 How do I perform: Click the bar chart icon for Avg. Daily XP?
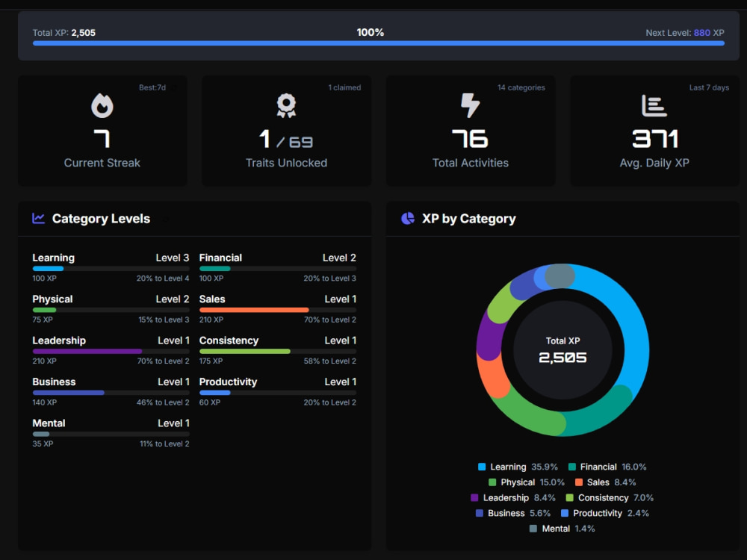654,106
